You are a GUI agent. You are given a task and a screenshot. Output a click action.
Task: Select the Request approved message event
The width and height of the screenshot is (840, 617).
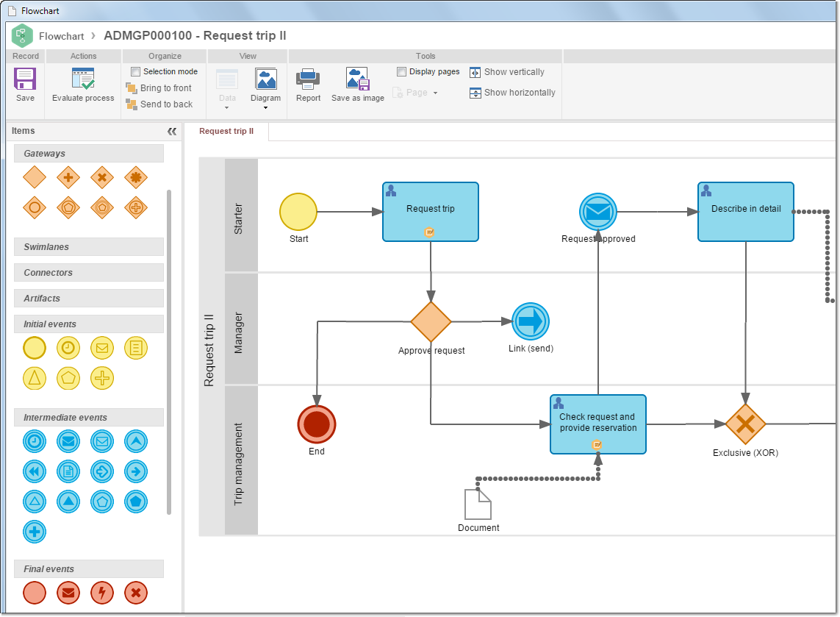598,212
